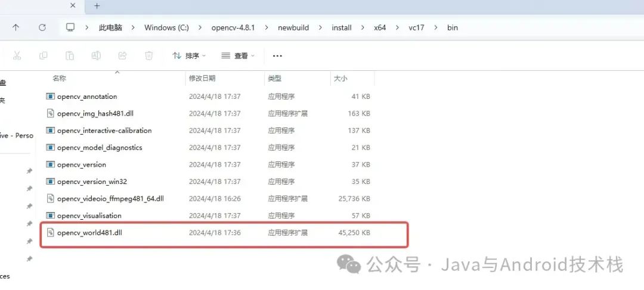The height and width of the screenshot is (290, 644).
Task: Expand chevron after 此电脑 in breadcrumb
Action: click(134, 28)
